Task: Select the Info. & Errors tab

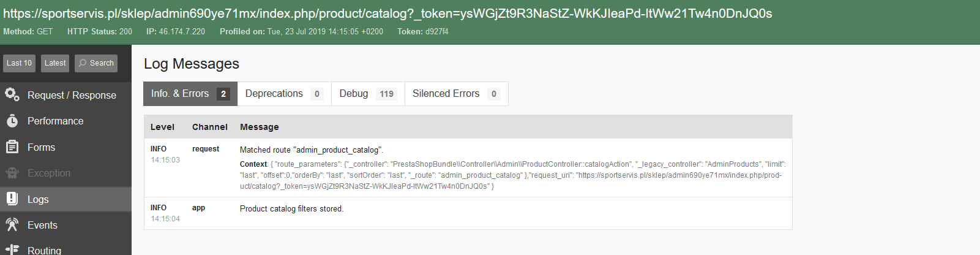Action: click(x=180, y=94)
